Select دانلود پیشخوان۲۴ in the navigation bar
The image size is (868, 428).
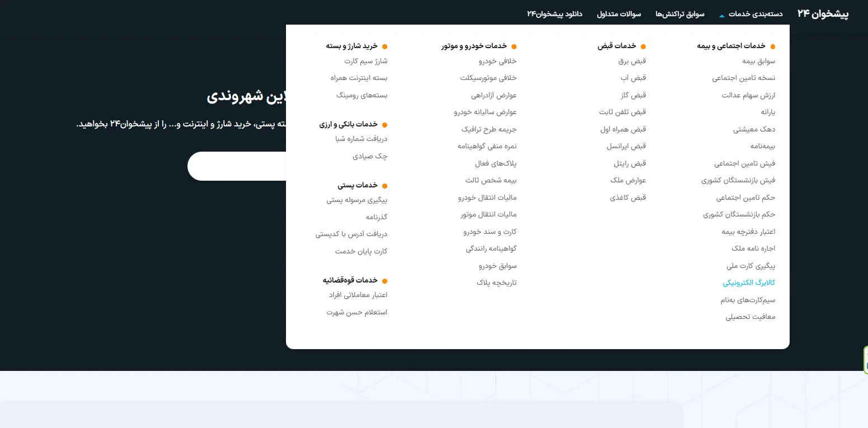point(553,14)
